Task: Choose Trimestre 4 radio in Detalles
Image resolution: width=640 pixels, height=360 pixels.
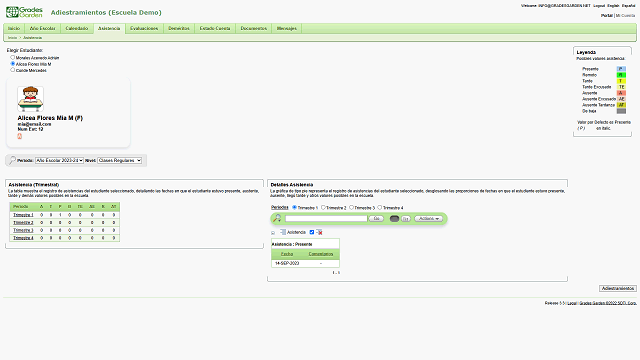Action: (x=380, y=207)
